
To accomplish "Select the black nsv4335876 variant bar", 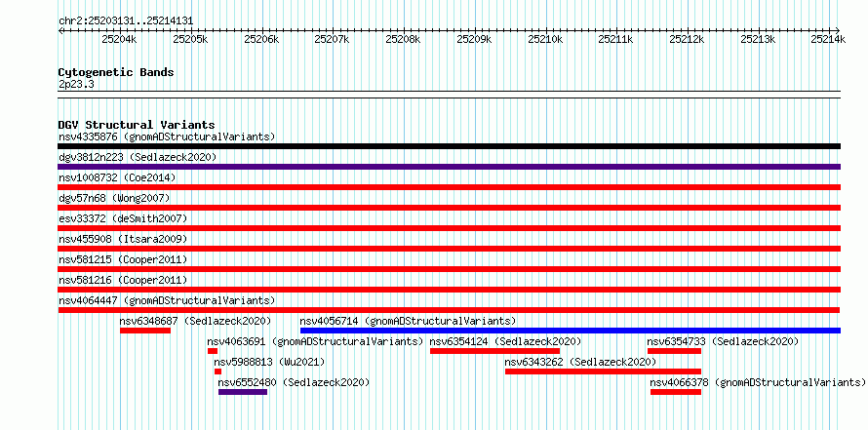I will (x=450, y=146).
